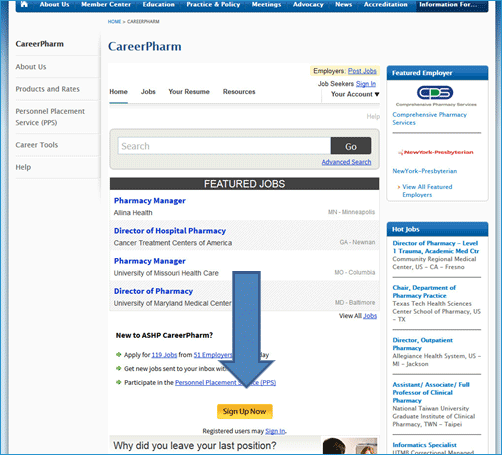Select the Resources tab
The image size is (502, 455).
(239, 92)
